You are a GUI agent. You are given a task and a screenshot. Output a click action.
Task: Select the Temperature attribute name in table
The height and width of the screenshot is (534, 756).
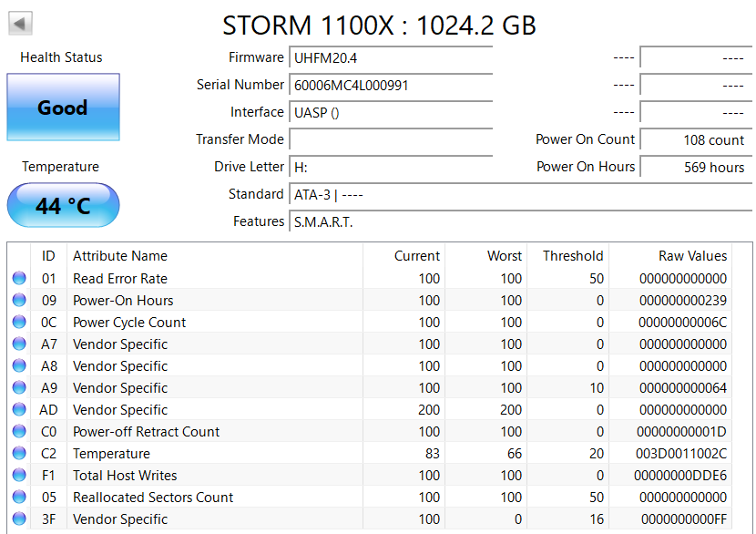coord(111,454)
